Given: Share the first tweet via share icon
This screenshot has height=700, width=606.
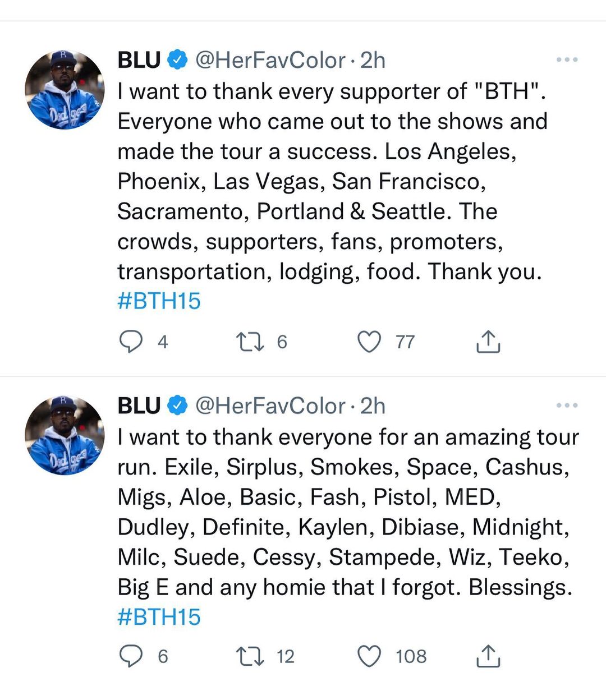Looking at the screenshot, I should (x=488, y=342).
